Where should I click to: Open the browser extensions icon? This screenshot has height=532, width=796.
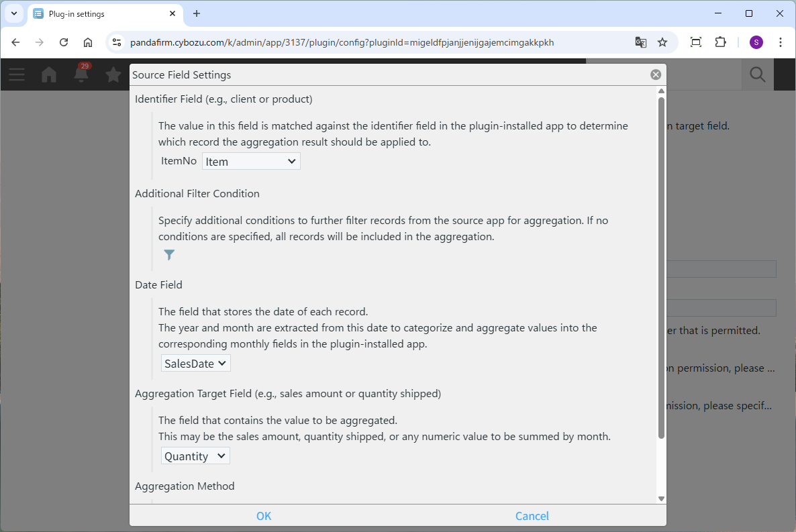[x=720, y=42]
